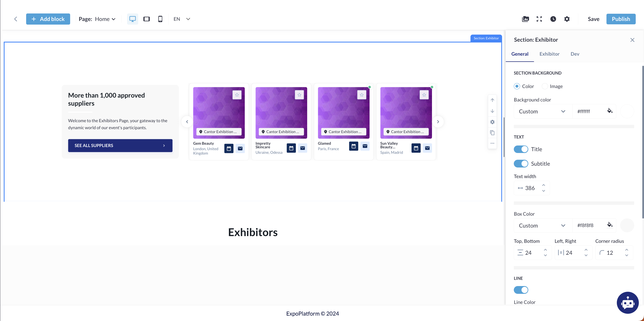Click the Box Color swatch circle
This screenshot has height=321, width=644.
[x=627, y=225]
